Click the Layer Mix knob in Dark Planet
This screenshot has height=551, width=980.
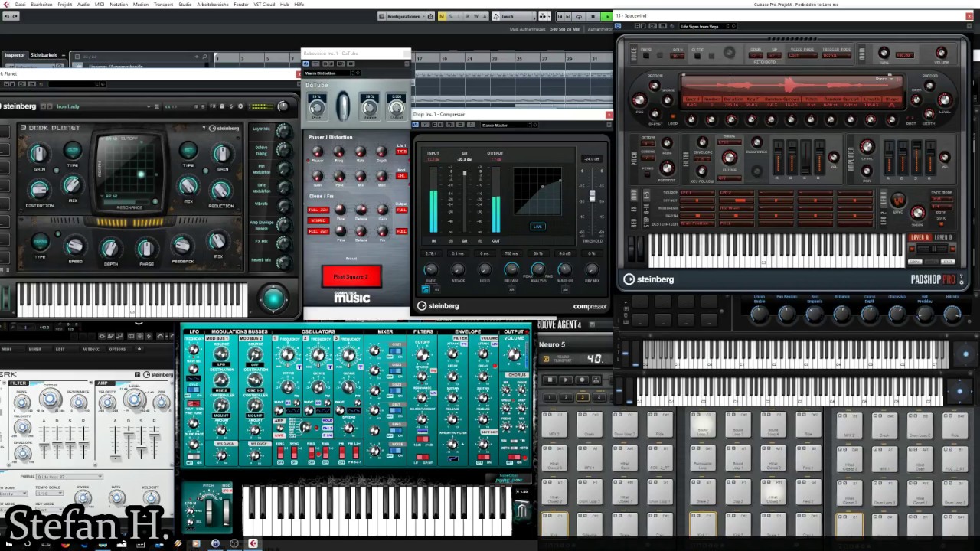(x=283, y=131)
